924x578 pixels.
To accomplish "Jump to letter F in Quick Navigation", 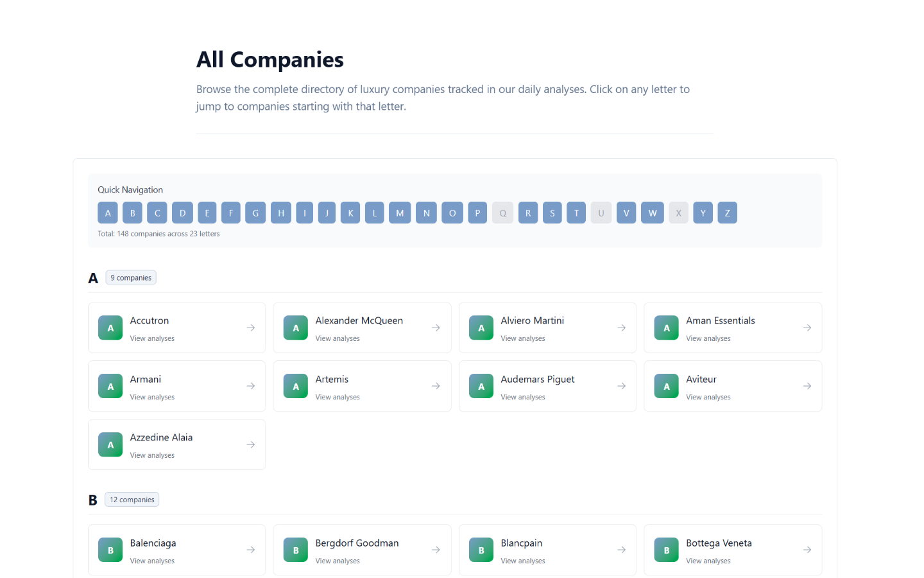I will (x=231, y=213).
